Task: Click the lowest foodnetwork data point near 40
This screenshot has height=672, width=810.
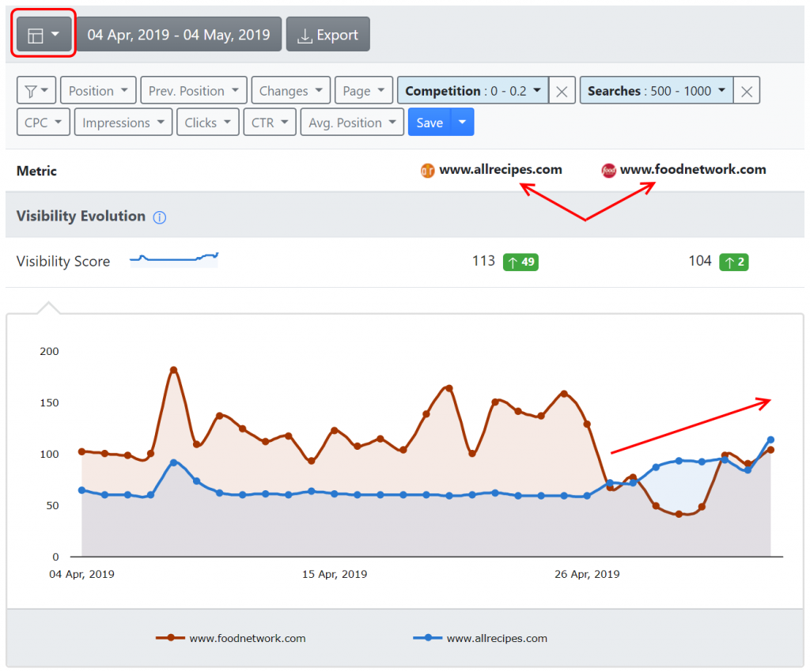Action: coord(679,514)
